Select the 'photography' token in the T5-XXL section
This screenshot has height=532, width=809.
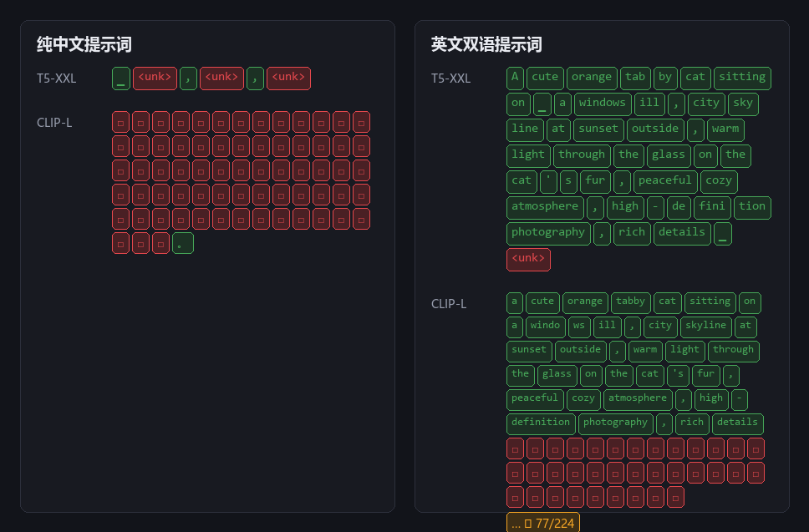point(548,234)
